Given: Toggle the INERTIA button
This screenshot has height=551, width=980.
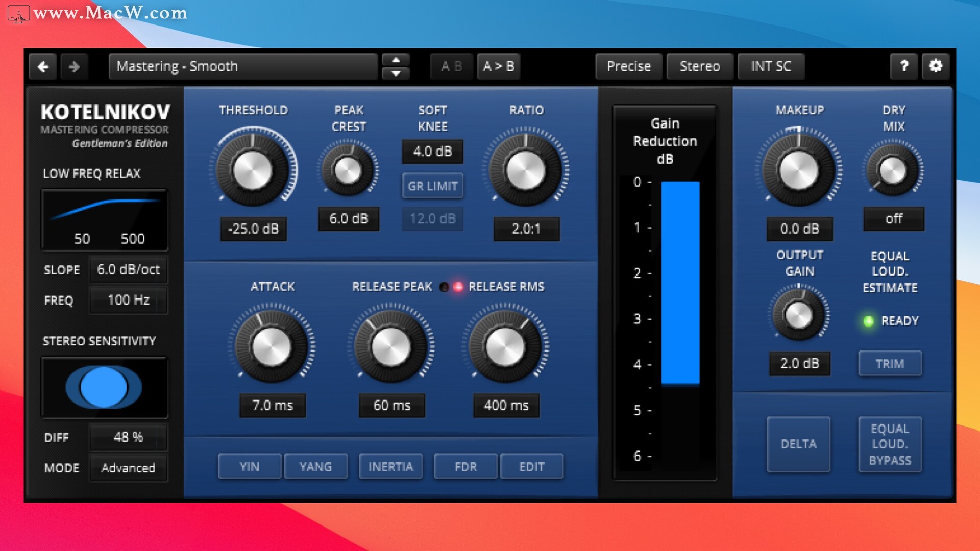Looking at the screenshot, I should pyautogui.click(x=390, y=466).
